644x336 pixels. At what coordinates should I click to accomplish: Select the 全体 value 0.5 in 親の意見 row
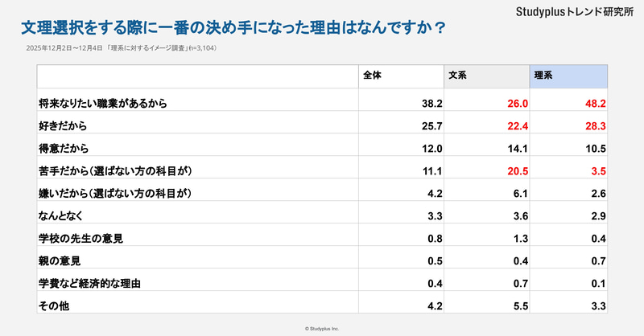pos(435,261)
